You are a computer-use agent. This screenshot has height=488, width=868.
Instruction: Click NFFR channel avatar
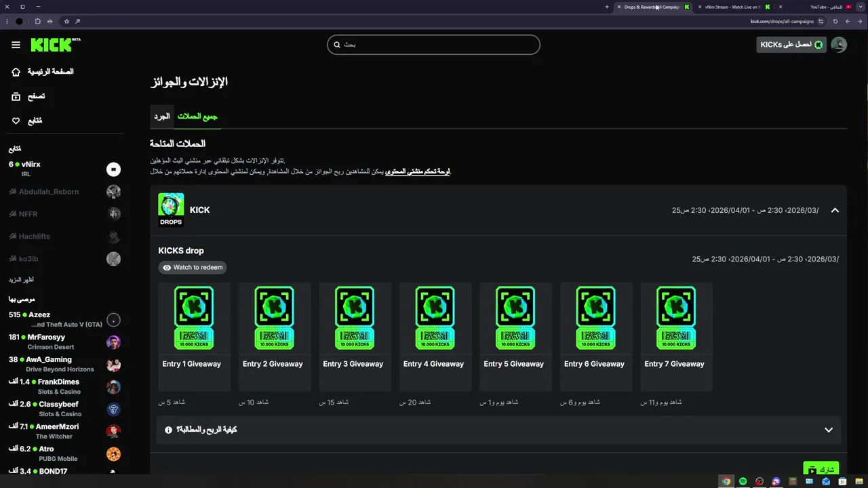(113, 214)
